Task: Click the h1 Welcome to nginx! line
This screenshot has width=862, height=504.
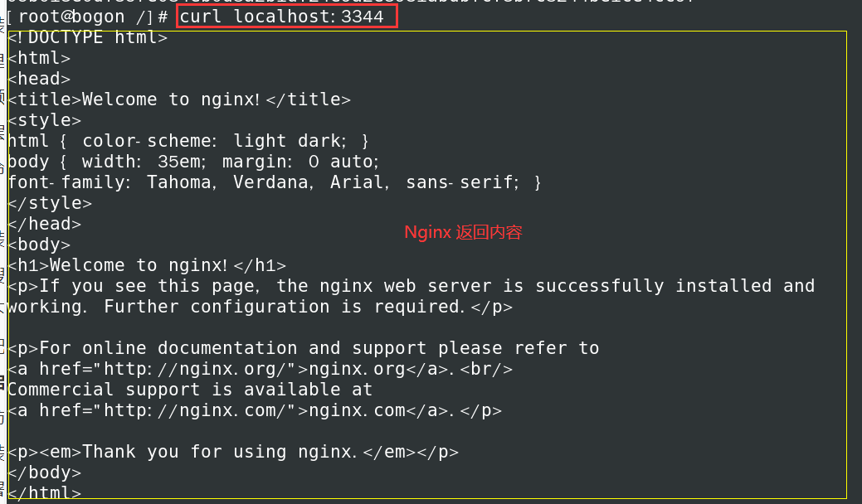Action: (x=147, y=265)
